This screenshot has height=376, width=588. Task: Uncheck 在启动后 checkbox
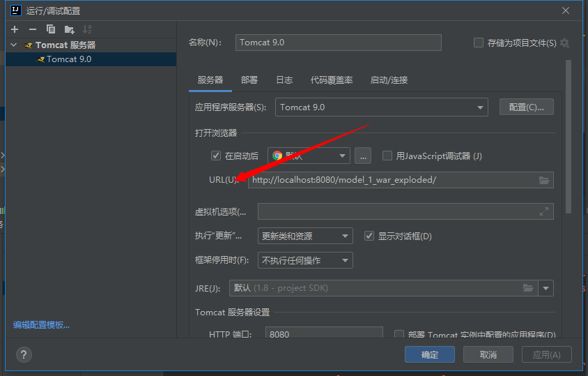click(216, 156)
